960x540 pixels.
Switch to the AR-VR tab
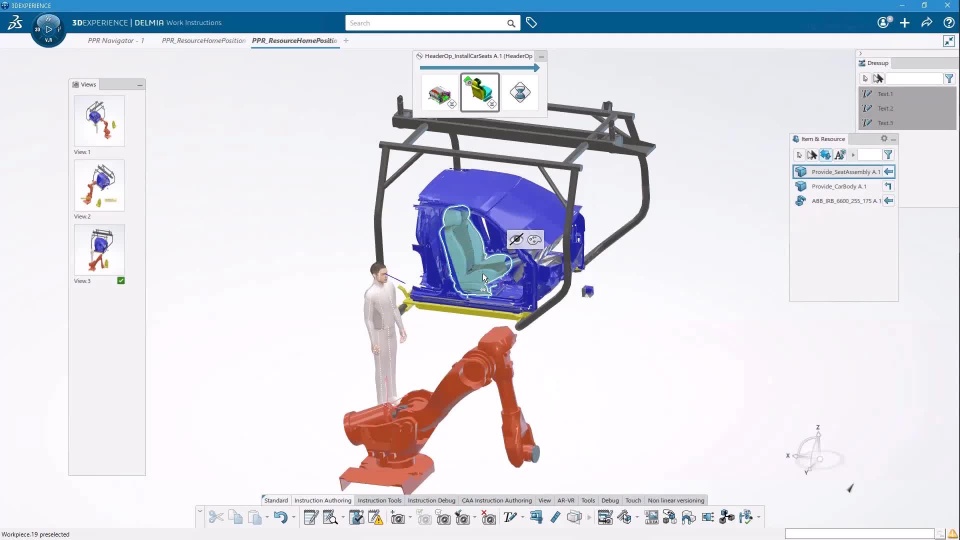(x=566, y=500)
